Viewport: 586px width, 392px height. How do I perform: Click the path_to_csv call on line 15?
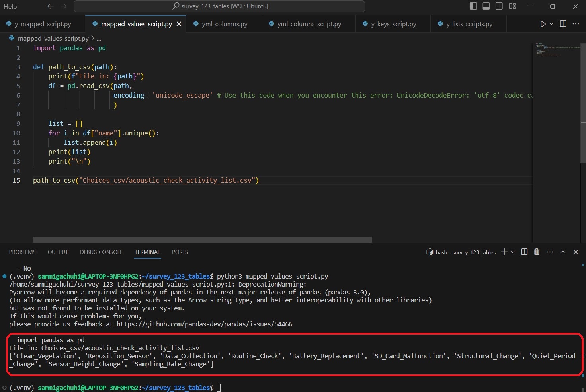click(146, 180)
